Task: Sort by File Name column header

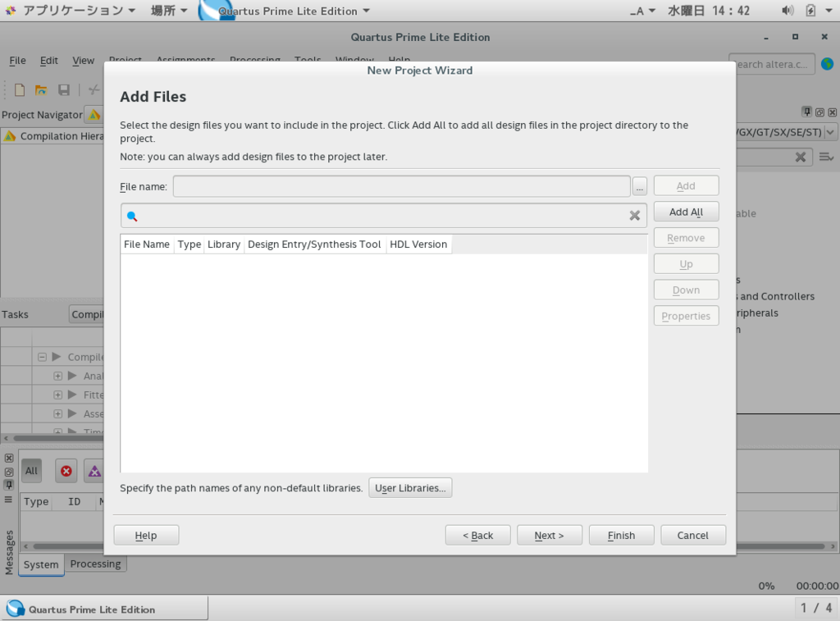Action: [x=147, y=244]
